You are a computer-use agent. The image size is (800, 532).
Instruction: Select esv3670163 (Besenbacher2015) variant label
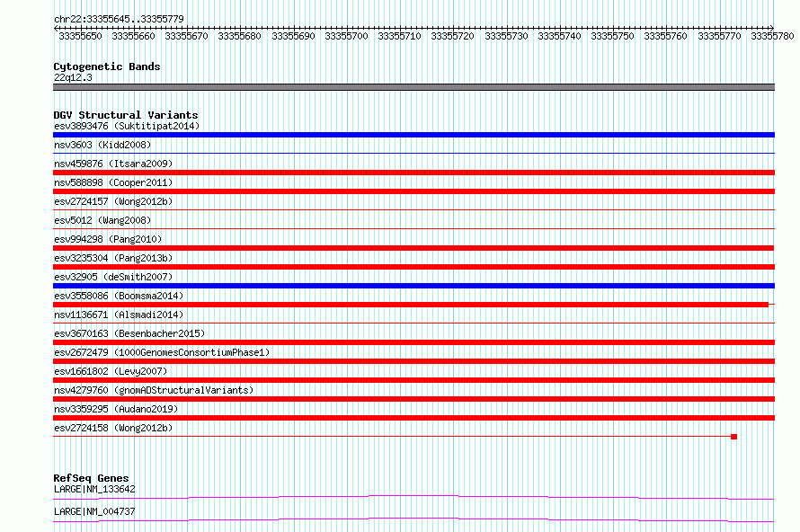(x=129, y=333)
